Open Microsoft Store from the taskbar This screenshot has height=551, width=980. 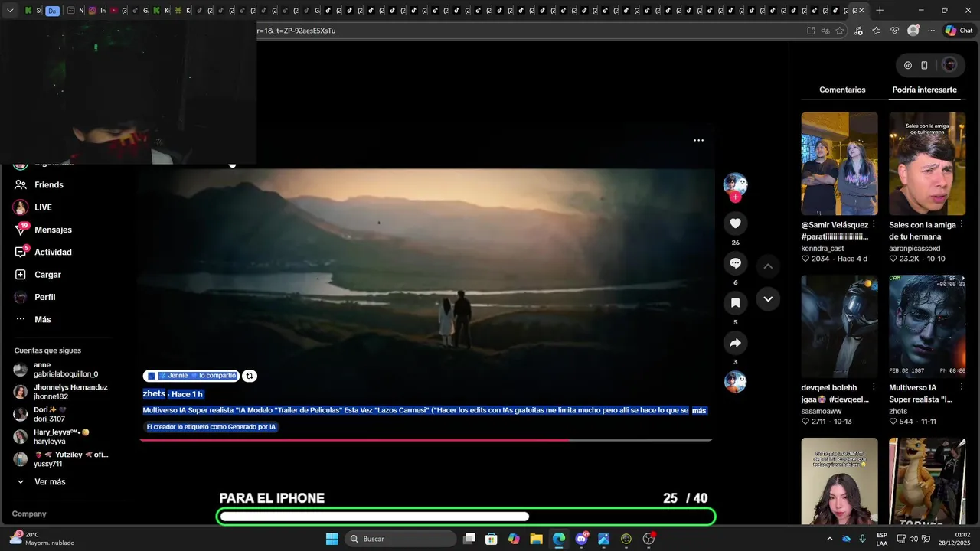[492, 539]
